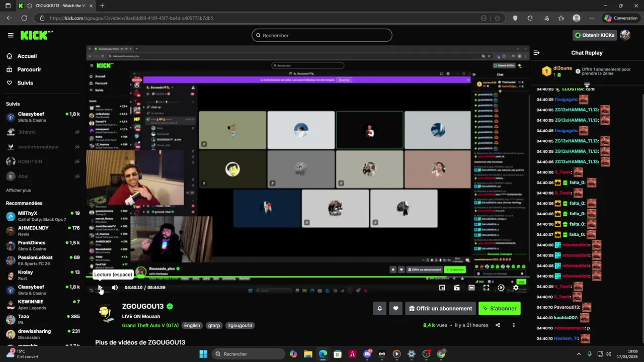The width and height of the screenshot is (644, 362).
Task: Open the browser extensions puzzle icon
Action: (x=530, y=18)
